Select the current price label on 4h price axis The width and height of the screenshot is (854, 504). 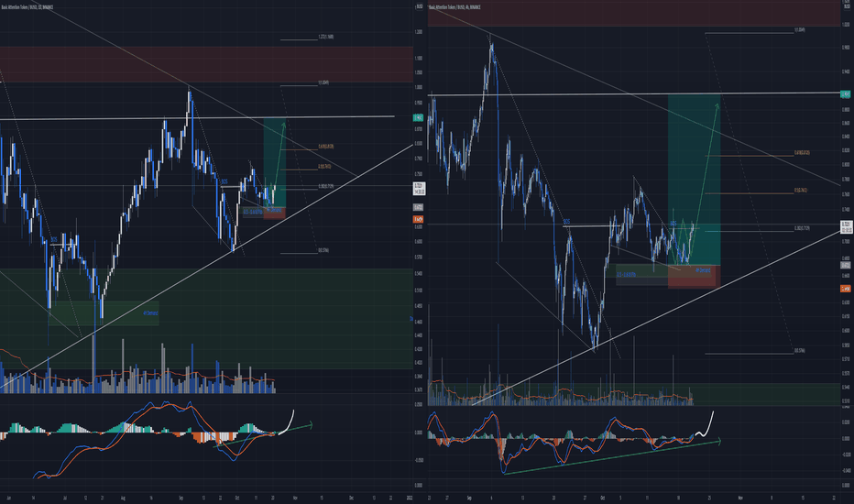847,226
